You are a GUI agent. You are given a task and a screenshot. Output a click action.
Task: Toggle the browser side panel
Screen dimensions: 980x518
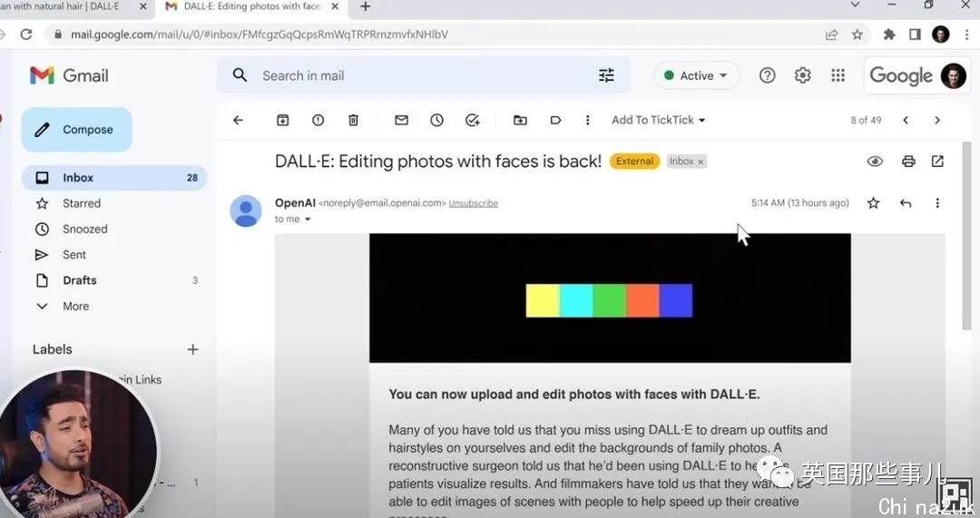915,34
